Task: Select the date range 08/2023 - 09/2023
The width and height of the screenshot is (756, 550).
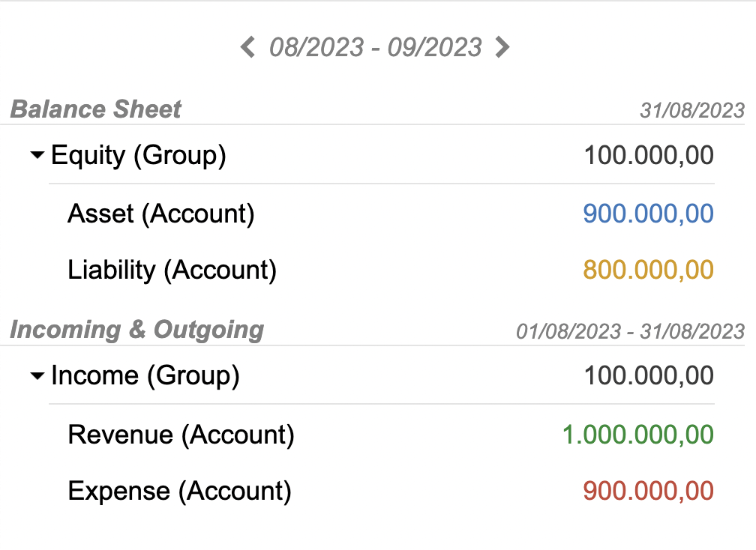Action: pos(375,47)
